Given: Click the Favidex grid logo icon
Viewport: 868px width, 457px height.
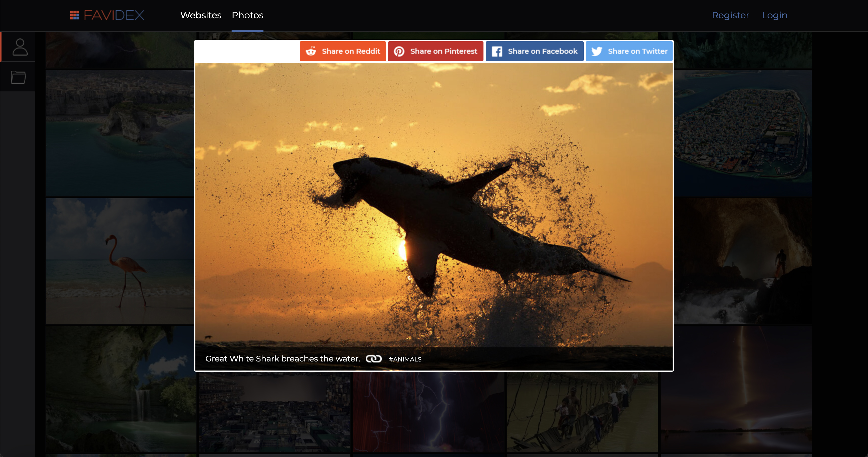Looking at the screenshot, I should pos(74,15).
